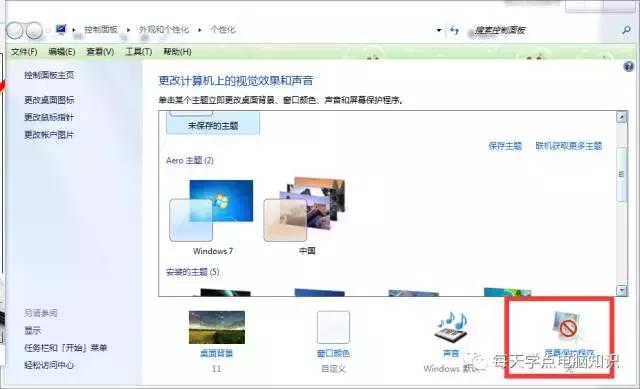Image resolution: width=640 pixels, height=389 pixels.
Task: Open the 显示 link under 另请参阅
Action: point(32,331)
